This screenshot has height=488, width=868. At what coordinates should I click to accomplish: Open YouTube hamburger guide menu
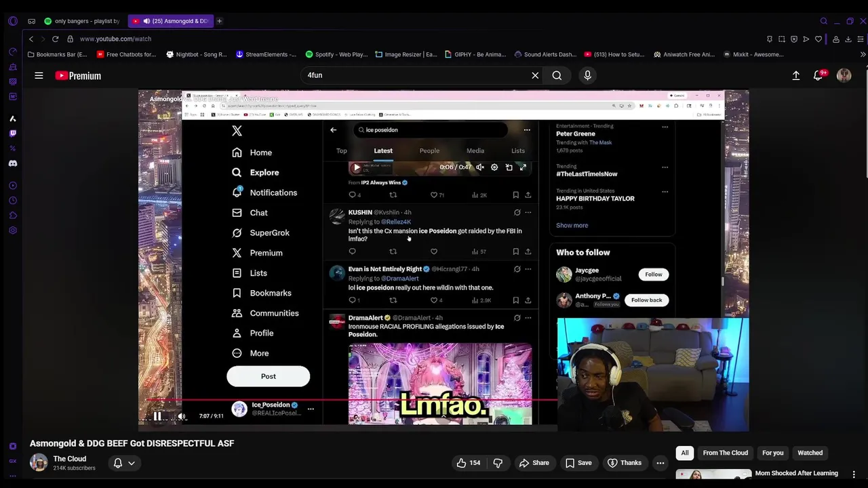(39, 75)
